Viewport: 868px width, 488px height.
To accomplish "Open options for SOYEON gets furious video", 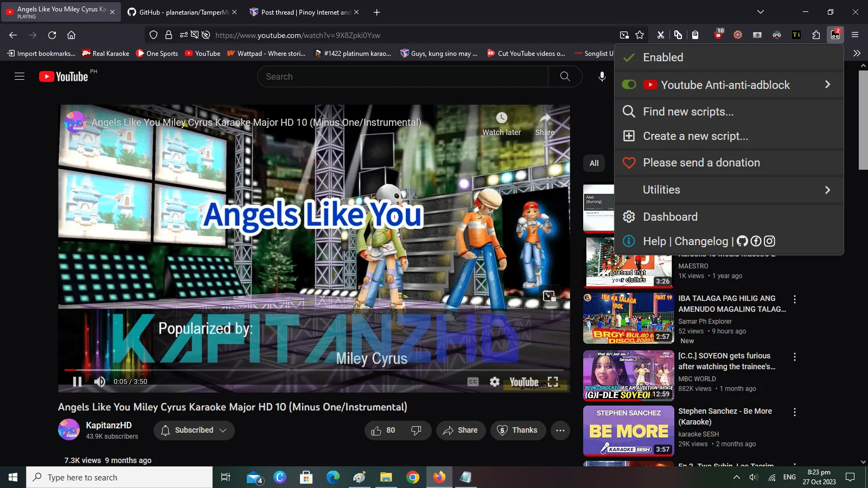I will (x=794, y=357).
